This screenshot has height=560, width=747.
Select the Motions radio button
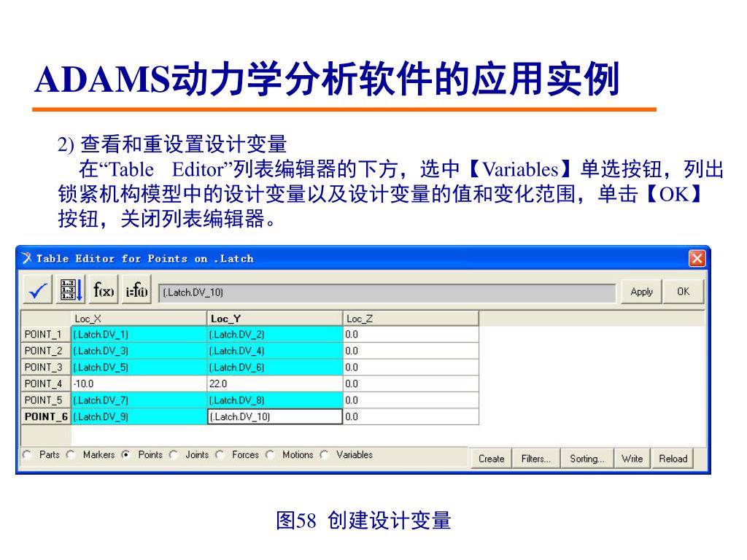(x=271, y=455)
